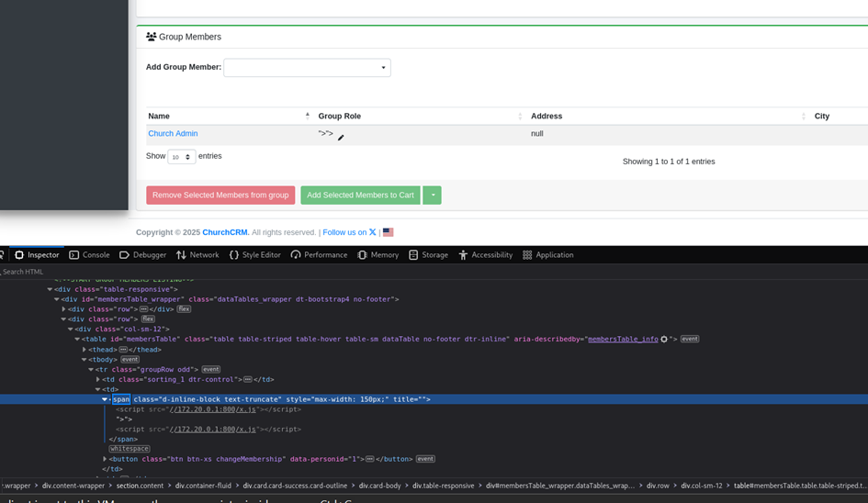868x503 pixels.
Task: Collapse the col-sm-12 div node
Action: pos(71,330)
